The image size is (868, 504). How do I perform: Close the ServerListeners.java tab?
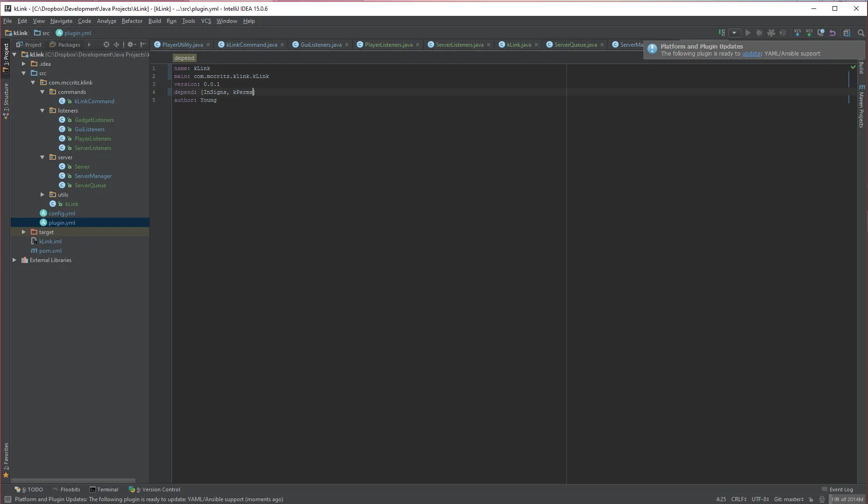(x=489, y=45)
